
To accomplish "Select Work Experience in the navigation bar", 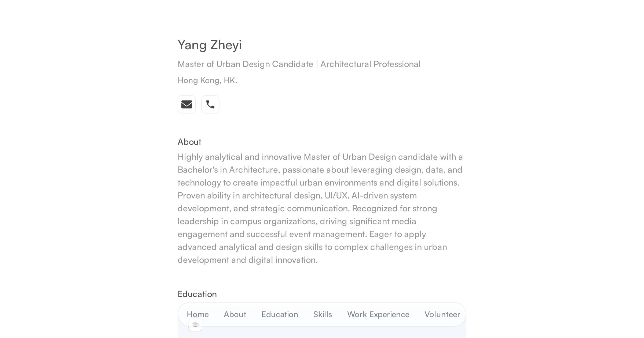I will (378, 314).
